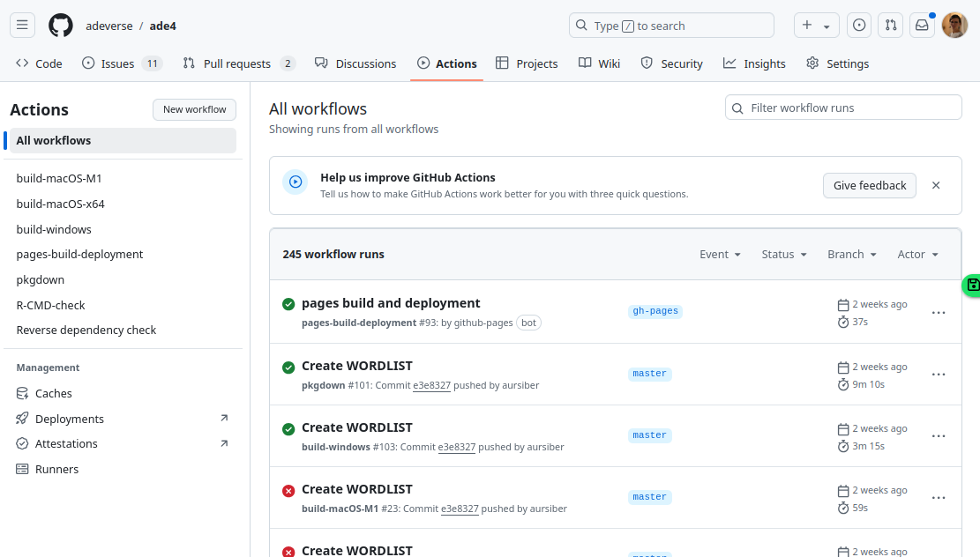The image size is (980, 557).
Task: Click the New workflow button
Action: [194, 109]
